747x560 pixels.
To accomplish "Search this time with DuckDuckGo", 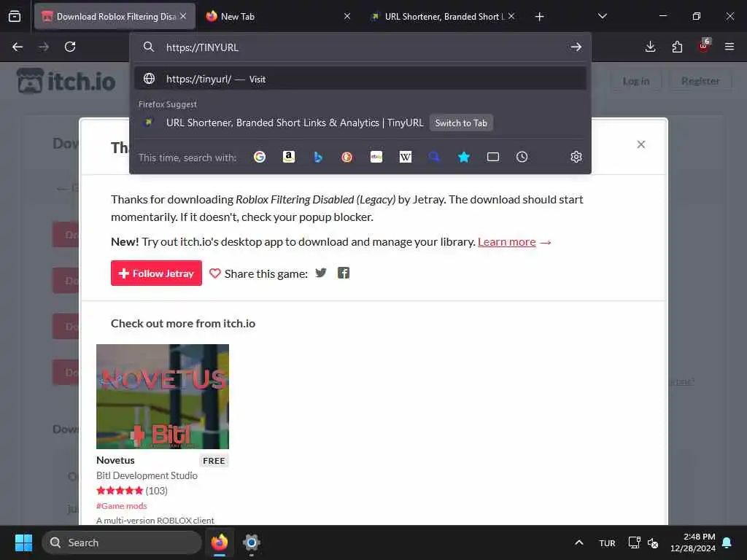I will pyautogui.click(x=347, y=157).
